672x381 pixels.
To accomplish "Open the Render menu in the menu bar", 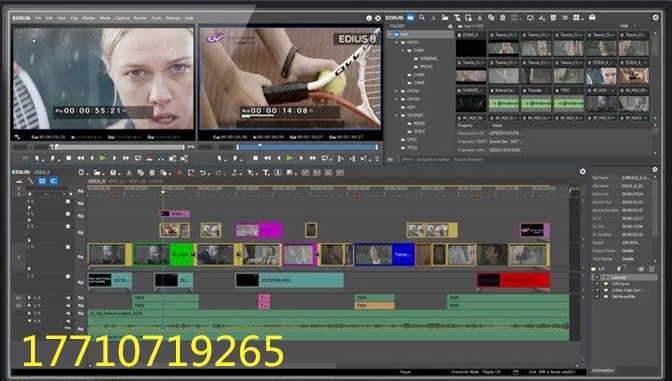I will 140,18.
